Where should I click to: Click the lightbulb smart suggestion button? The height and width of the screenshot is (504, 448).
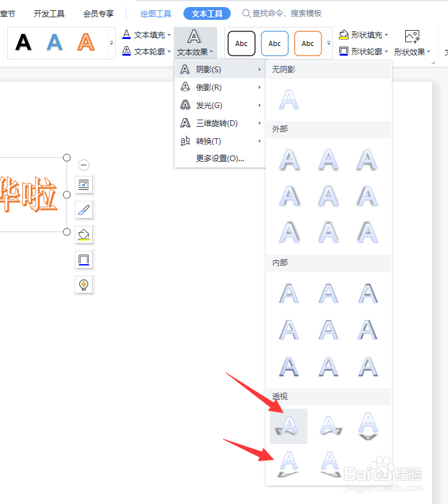click(84, 285)
